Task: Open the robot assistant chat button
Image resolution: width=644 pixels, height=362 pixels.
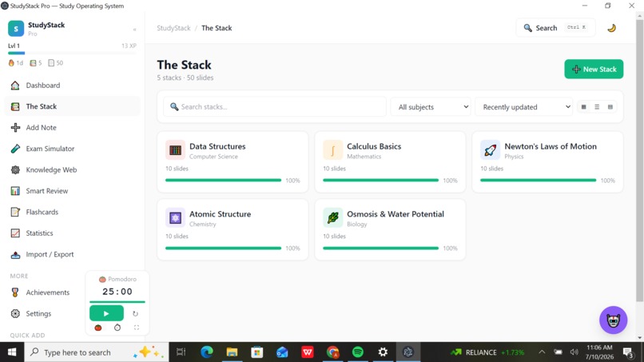Action: 613,320
